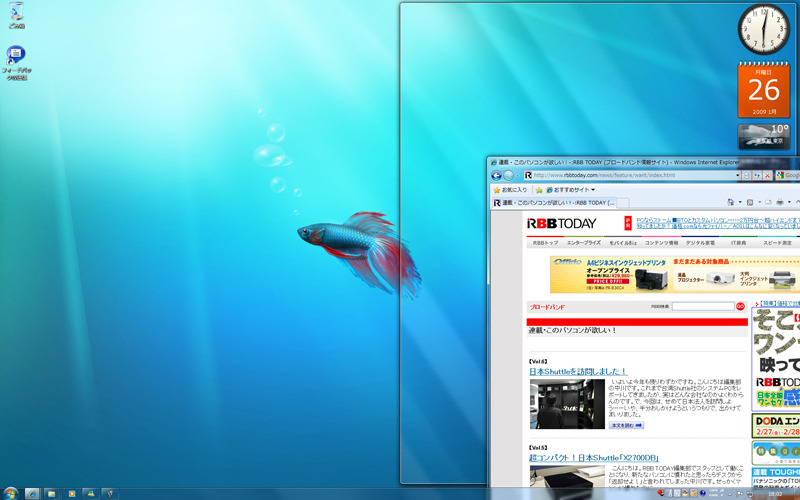
Task: Click the Action Center flag icon
Action: pyautogui.click(x=738, y=493)
